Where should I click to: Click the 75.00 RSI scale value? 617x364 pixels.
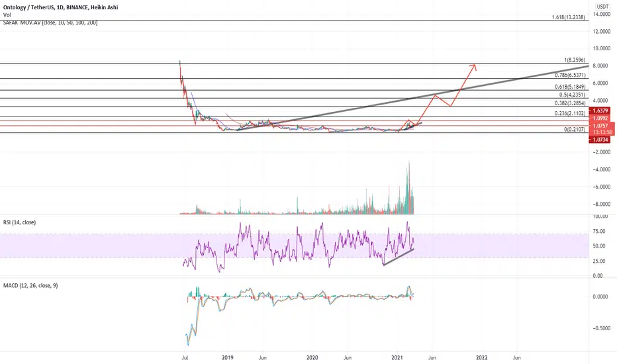coord(599,232)
